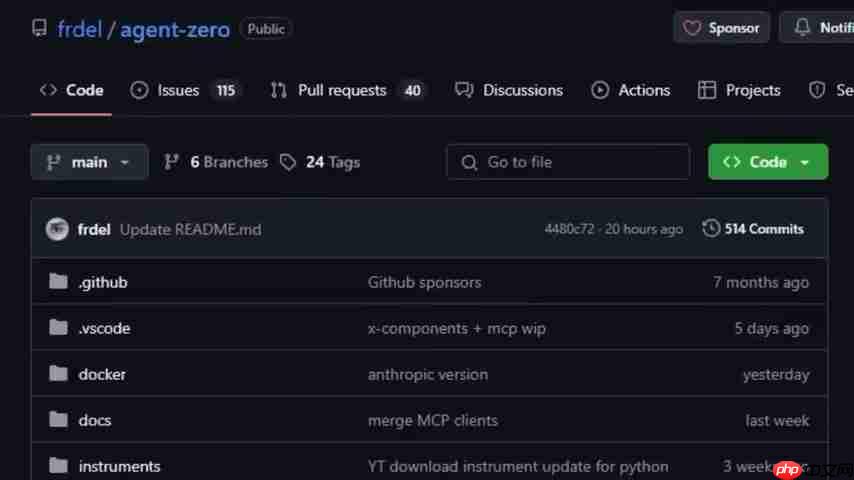854x480 pixels.
Task: Click the folder icon beside docs
Action: (58, 419)
